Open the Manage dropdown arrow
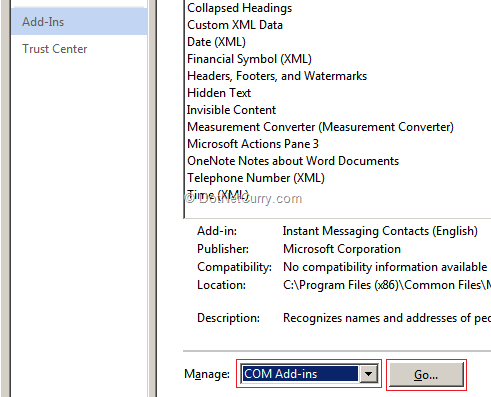The image size is (491, 397). pyautogui.click(x=368, y=374)
